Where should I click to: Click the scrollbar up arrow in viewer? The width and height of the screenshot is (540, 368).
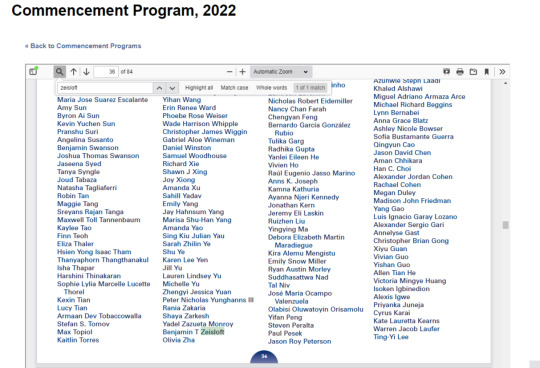point(505,83)
